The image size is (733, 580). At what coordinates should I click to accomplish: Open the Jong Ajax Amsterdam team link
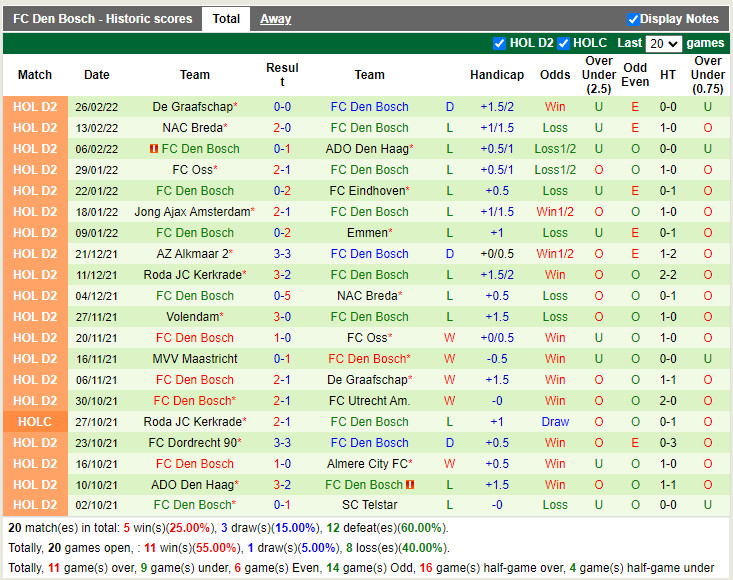coord(191,212)
